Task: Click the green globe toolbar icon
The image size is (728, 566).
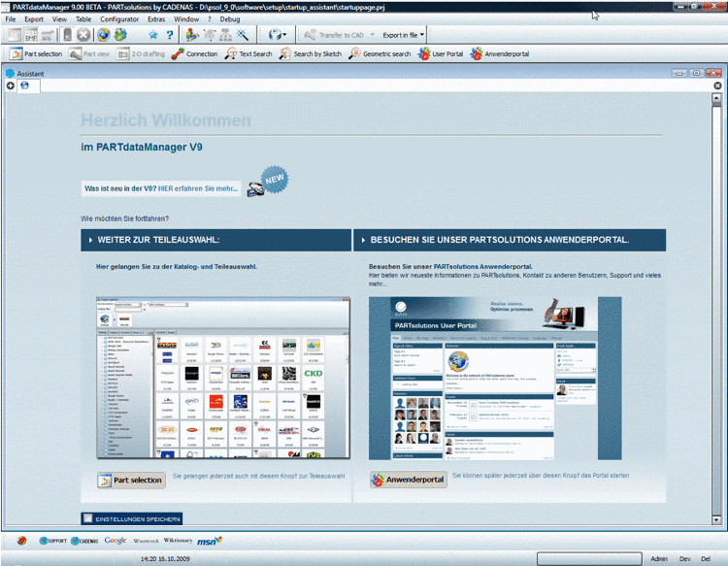Action: [120, 35]
